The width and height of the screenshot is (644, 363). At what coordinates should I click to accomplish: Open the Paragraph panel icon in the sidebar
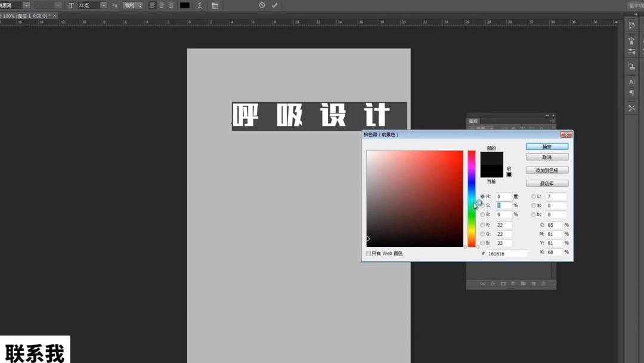tap(632, 91)
